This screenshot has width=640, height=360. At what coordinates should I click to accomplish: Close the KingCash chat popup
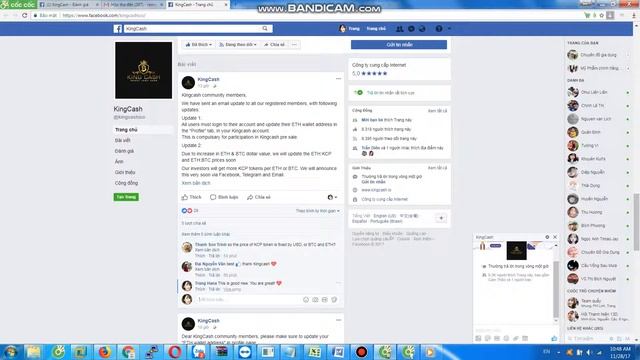click(x=555, y=237)
